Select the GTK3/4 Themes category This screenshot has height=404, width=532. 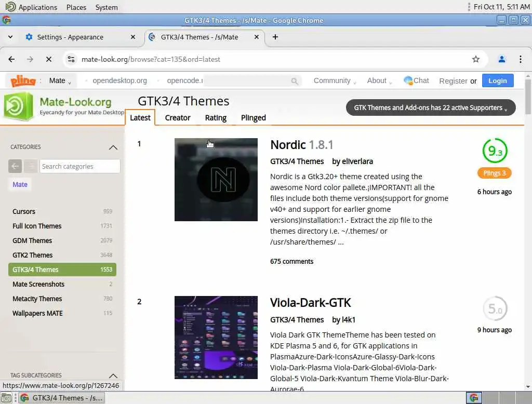(x=62, y=270)
